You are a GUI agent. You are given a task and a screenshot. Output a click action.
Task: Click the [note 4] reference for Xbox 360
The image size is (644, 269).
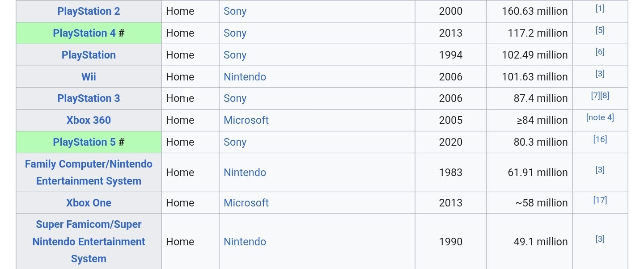click(600, 118)
